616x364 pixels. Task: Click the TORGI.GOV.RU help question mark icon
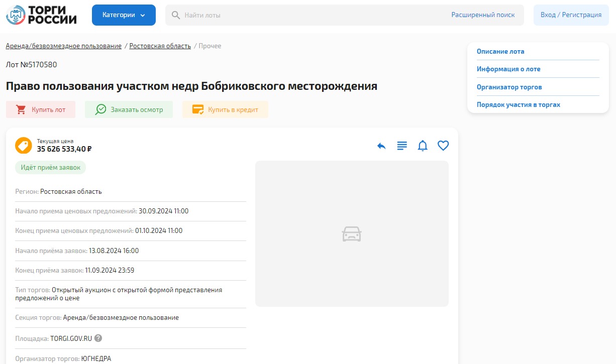pyautogui.click(x=98, y=338)
